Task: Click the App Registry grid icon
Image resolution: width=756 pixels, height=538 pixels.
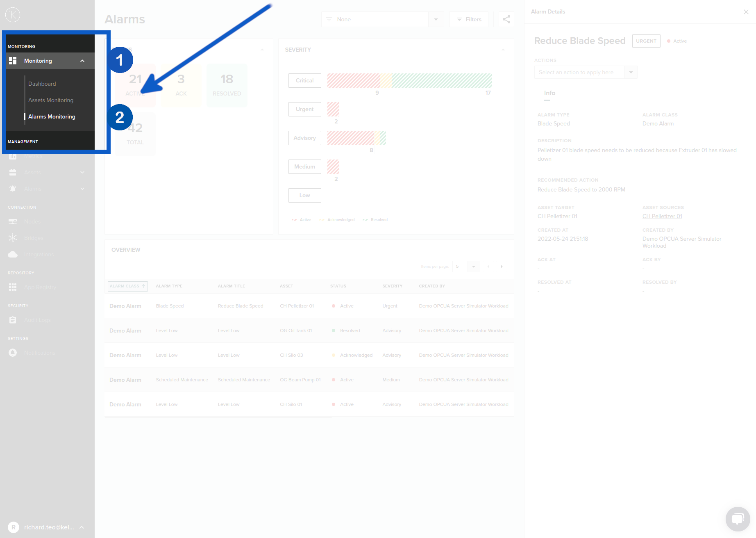Action: 13,287
